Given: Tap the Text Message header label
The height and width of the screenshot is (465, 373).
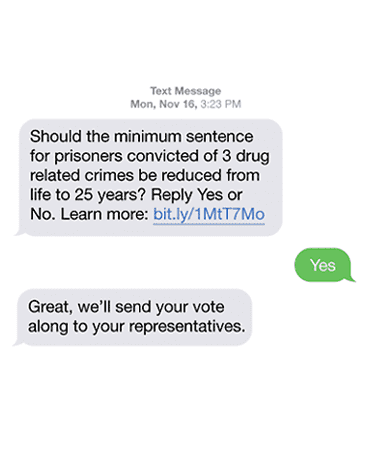Looking at the screenshot, I should click(x=186, y=91).
